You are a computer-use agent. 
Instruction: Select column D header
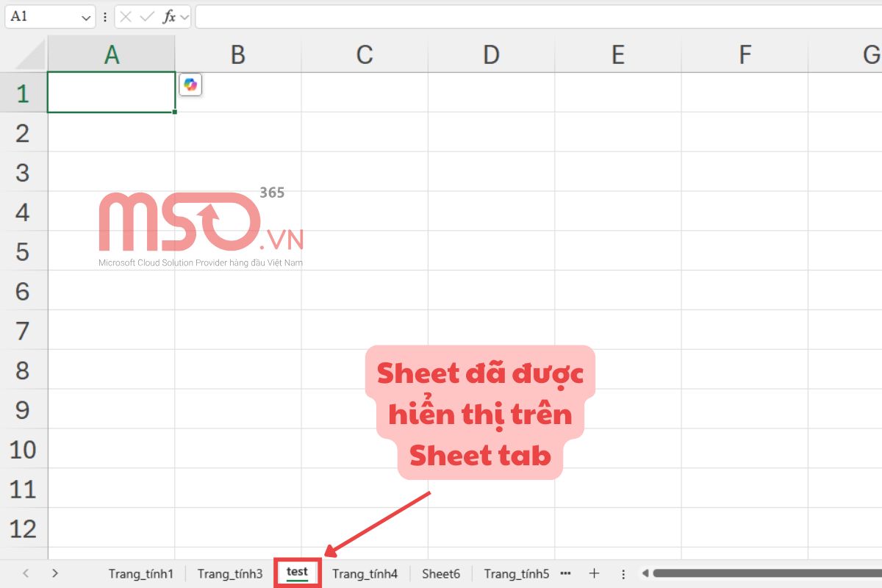491,54
